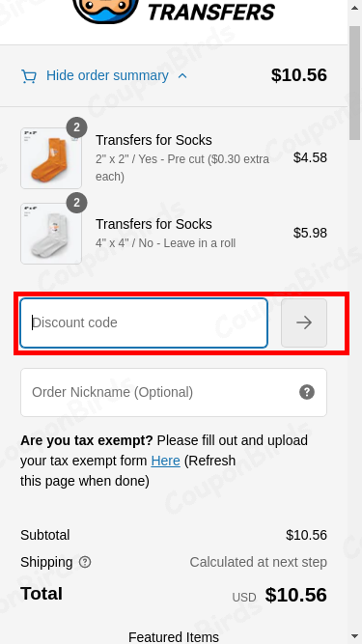Open the orange socks product thumbnail

[51, 158]
